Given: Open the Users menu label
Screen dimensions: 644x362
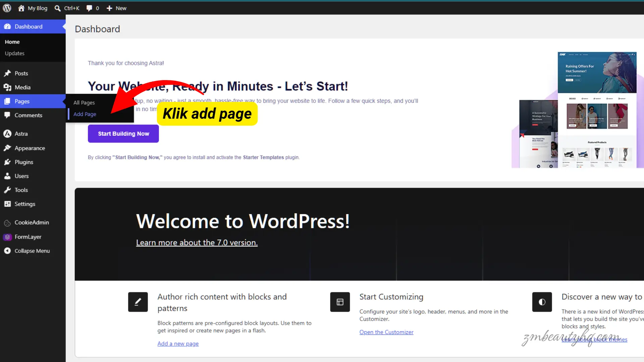Looking at the screenshot, I should pos(22,176).
